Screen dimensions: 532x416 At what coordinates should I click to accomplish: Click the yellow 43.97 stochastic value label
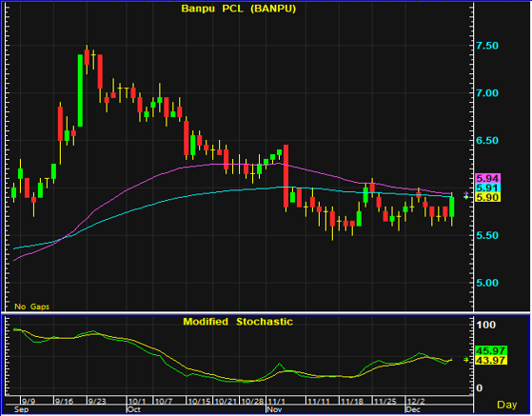click(x=491, y=360)
